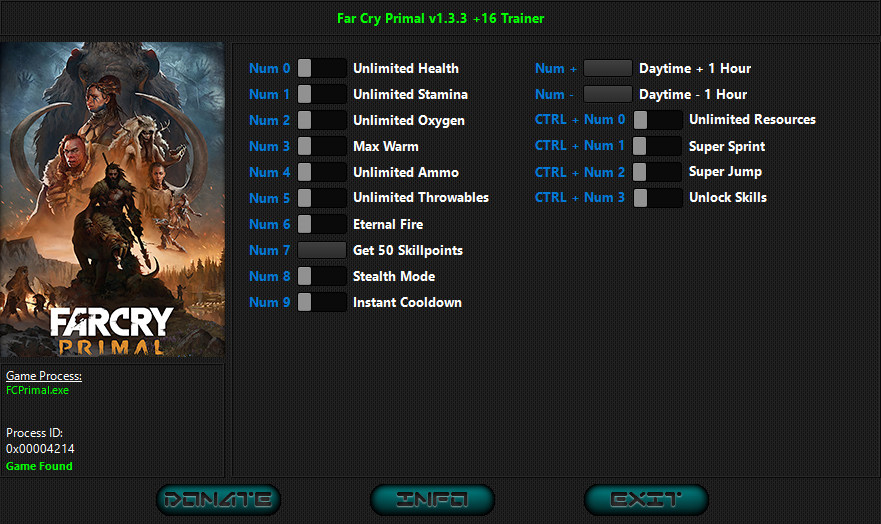This screenshot has width=881, height=524.
Task: Activate the Get 50 Skillpoints button
Action: (322, 250)
